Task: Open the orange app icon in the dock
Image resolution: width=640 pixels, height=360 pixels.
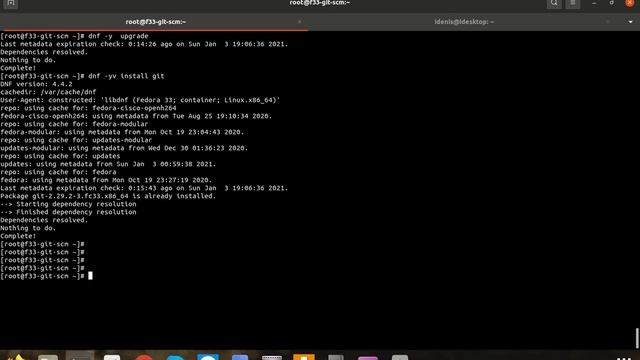Action: click(304, 357)
